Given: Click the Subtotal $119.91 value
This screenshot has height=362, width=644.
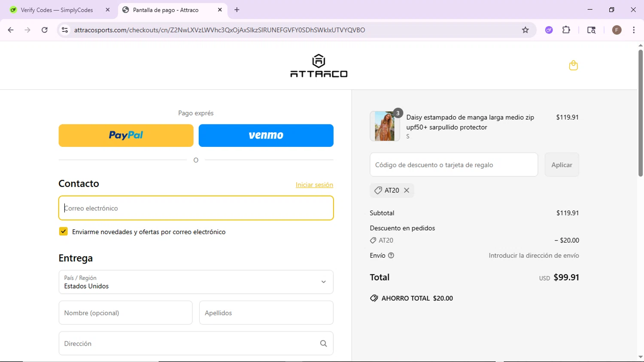Looking at the screenshot, I should tap(568, 213).
